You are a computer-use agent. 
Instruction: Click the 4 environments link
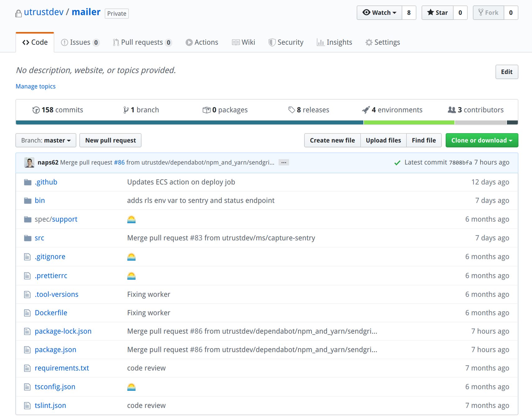click(x=392, y=110)
